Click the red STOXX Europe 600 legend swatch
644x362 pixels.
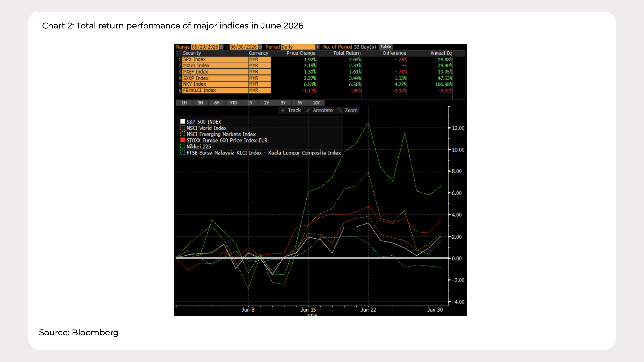pyautogui.click(x=183, y=140)
